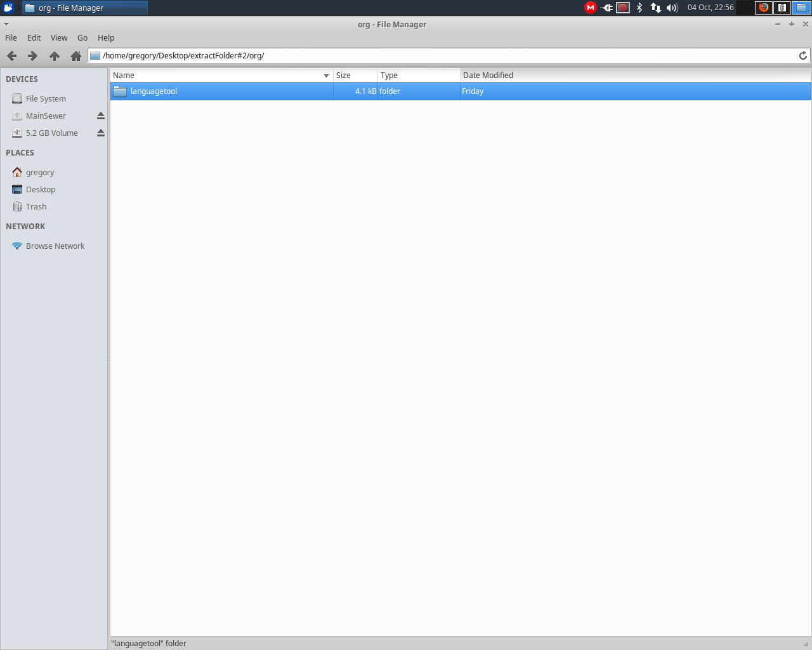Click the location path input field
Viewport: 812px width, 650px height.
(x=449, y=56)
